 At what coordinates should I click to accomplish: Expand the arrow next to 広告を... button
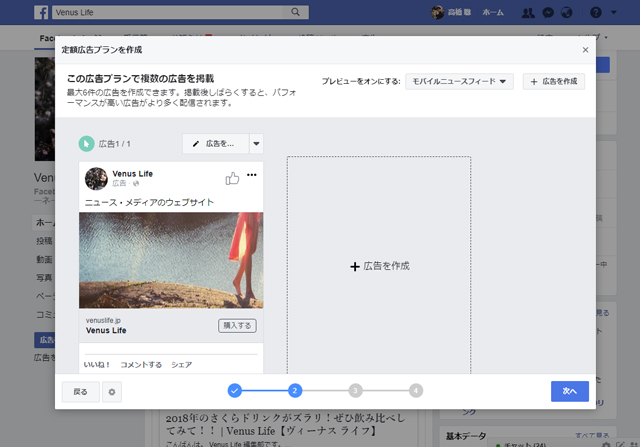[256, 144]
